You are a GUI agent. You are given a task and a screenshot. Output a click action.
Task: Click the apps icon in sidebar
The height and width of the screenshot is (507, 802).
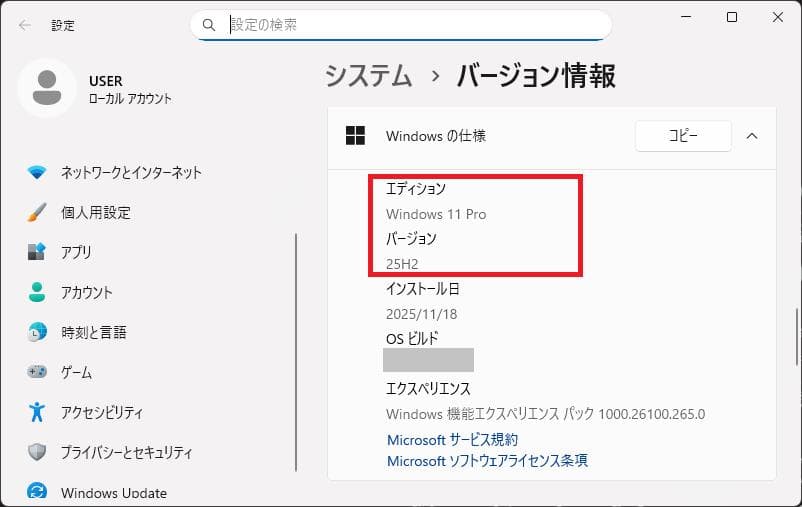[x=37, y=252]
